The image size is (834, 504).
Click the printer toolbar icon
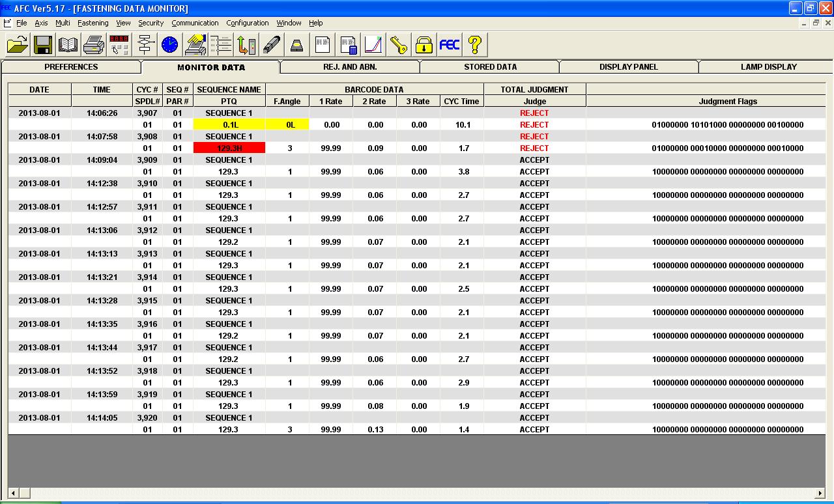94,45
